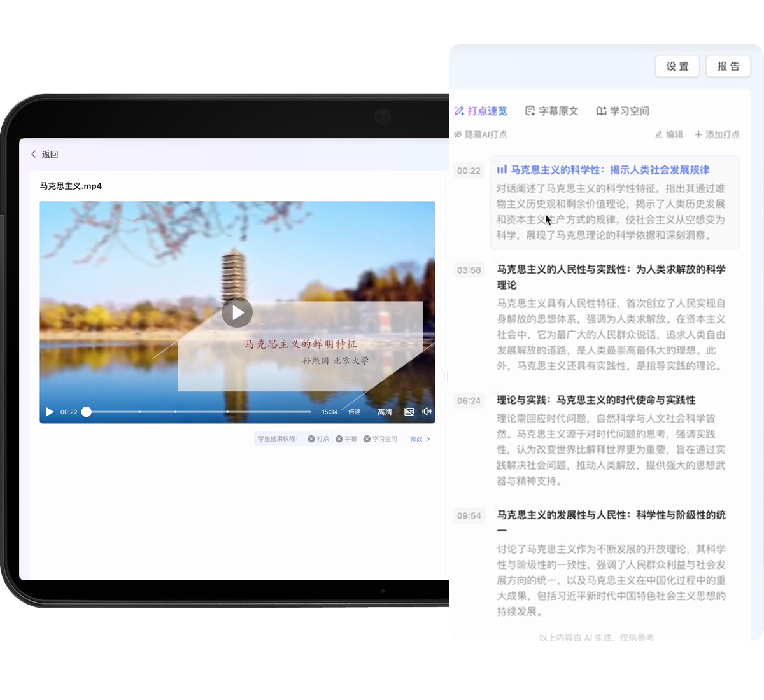Click summary paragraph starting 对话阐述了马克思主义
764x700 pixels.
[611, 212]
